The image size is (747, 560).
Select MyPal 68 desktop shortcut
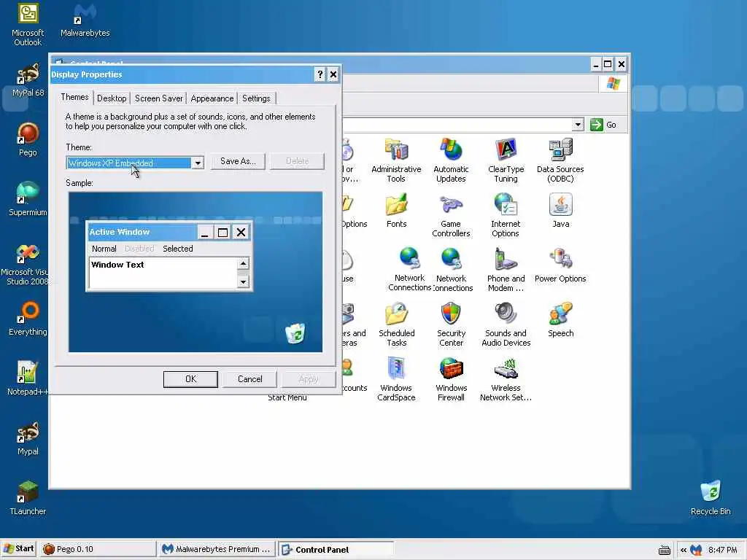pyautogui.click(x=28, y=80)
